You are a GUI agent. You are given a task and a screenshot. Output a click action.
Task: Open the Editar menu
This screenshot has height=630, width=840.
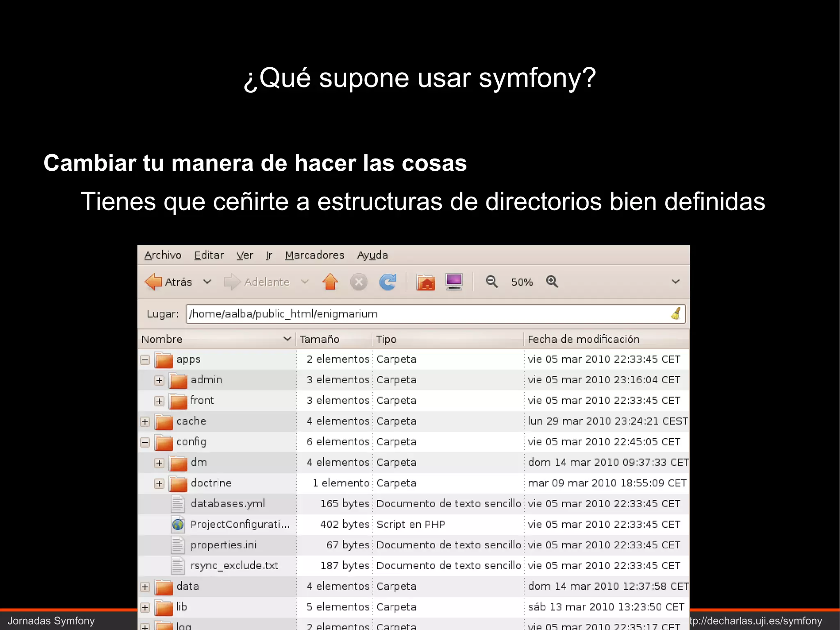209,255
